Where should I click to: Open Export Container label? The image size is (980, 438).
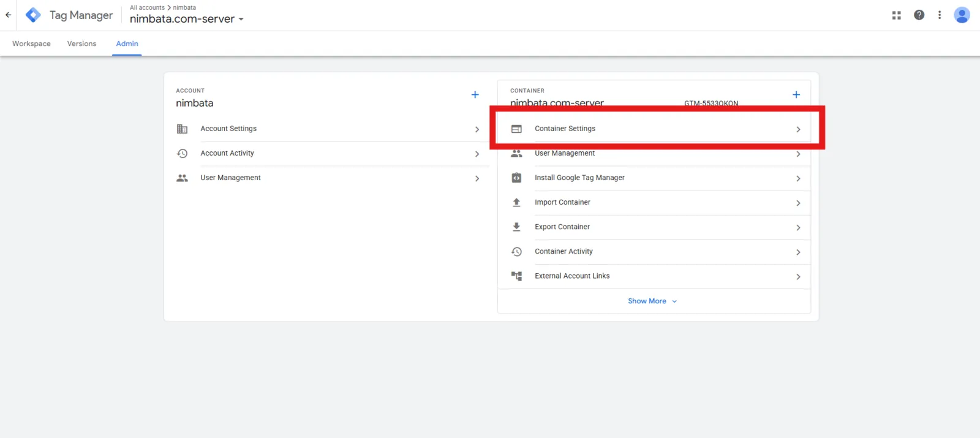coord(562,227)
